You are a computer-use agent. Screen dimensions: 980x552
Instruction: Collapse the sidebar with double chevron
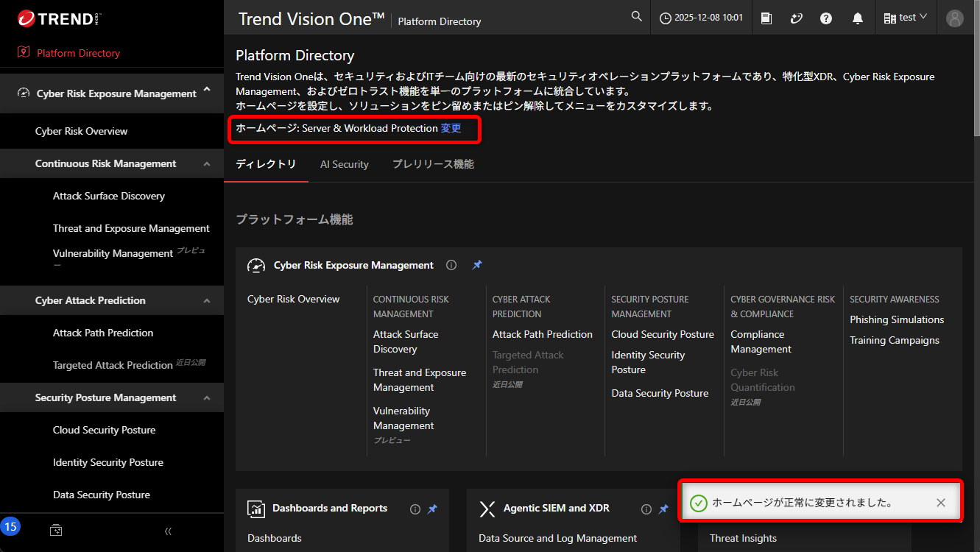pyautogui.click(x=168, y=531)
